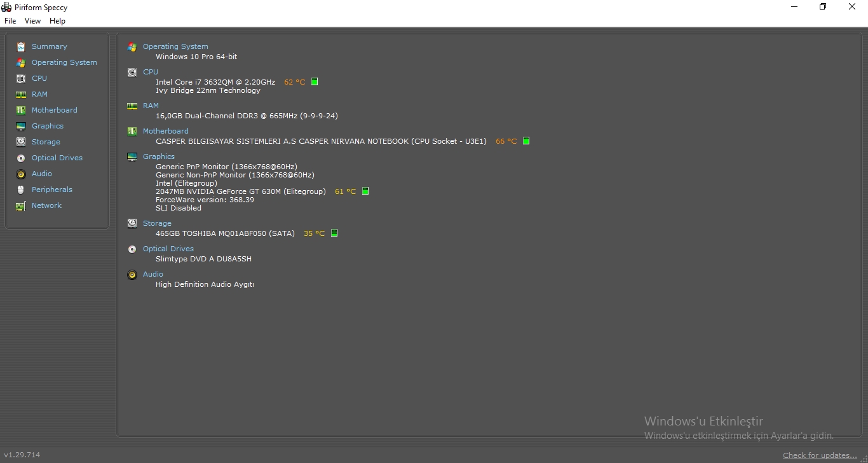Click the Motherboard icon in the sidebar
Screen dimensions: 868x463
(x=21, y=110)
